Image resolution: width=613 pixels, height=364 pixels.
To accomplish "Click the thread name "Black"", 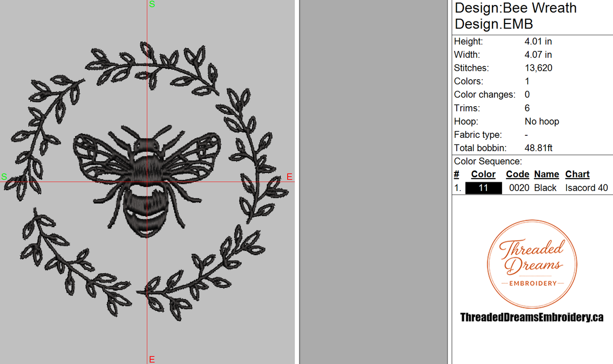I will [x=545, y=188].
